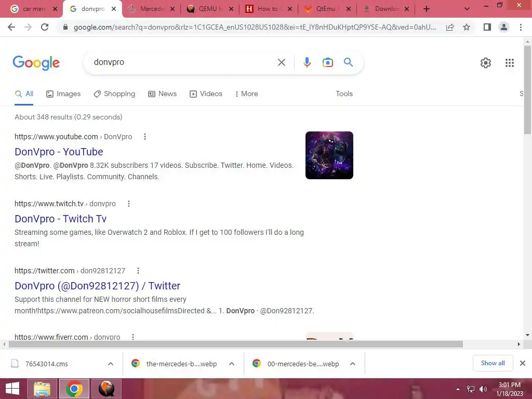Reload the current page
This screenshot has width=532, height=399.
click(x=45, y=27)
